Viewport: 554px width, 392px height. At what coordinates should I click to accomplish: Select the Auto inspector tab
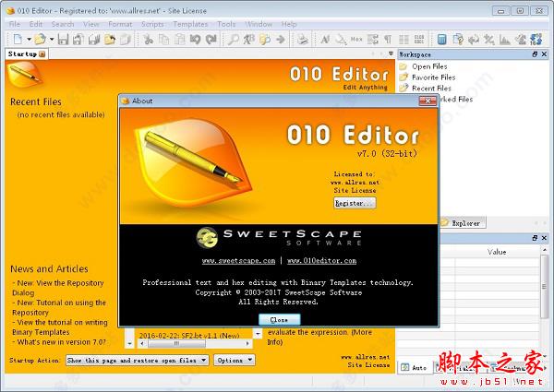click(x=415, y=367)
